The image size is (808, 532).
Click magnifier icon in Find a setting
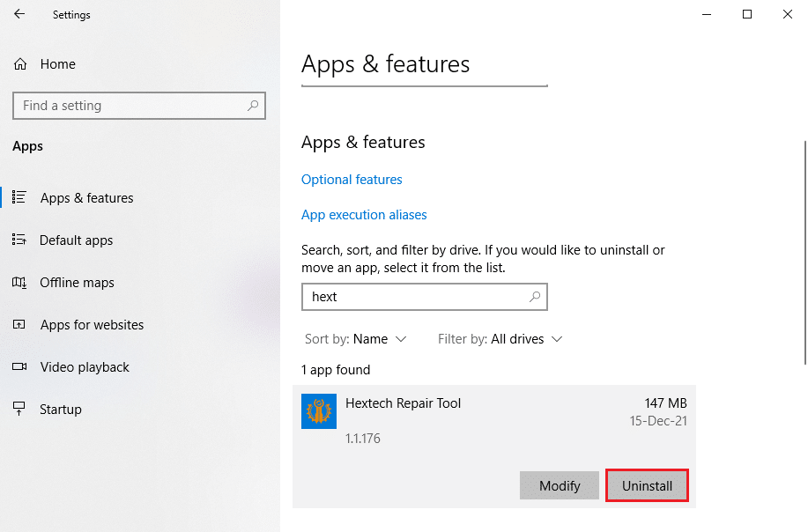253,106
